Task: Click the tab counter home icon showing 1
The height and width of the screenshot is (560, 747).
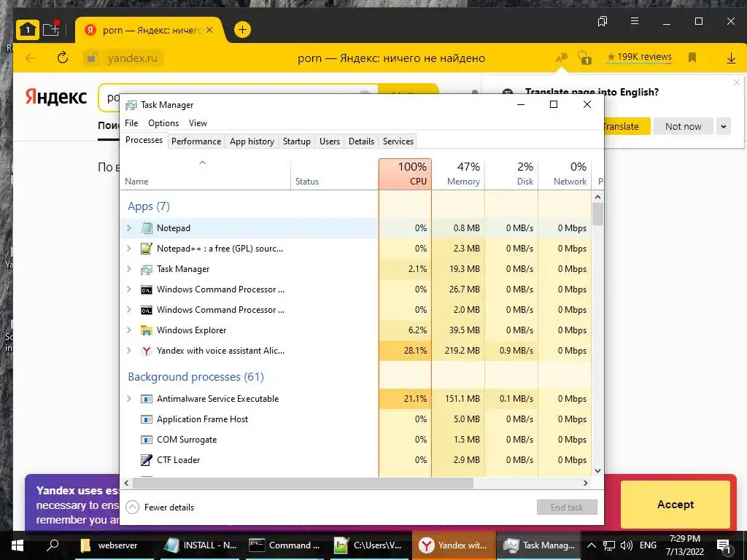Action: [x=28, y=30]
